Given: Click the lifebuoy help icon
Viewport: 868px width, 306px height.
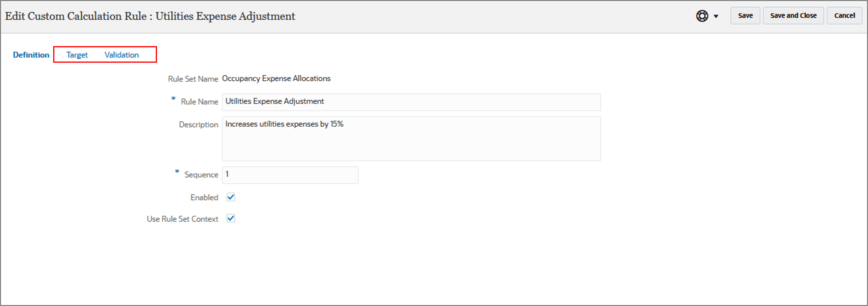Looking at the screenshot, I should point(702,16).
